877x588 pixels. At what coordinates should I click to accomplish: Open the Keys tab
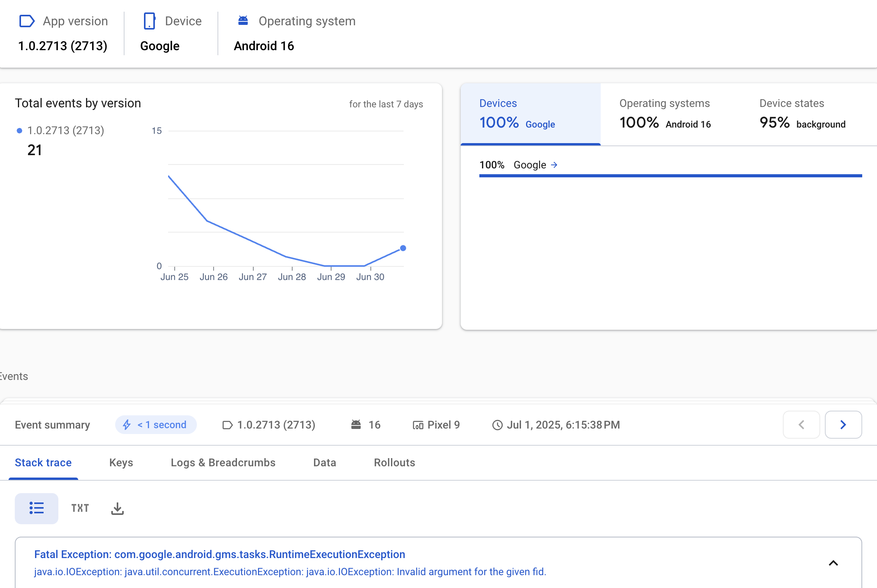coord(121,462)
